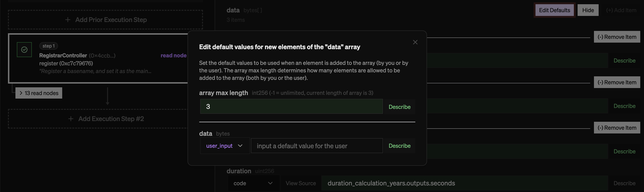Click the Edit Defaults button
The height and width of the screenshot is (192, 644).
(x=554, y=10)
